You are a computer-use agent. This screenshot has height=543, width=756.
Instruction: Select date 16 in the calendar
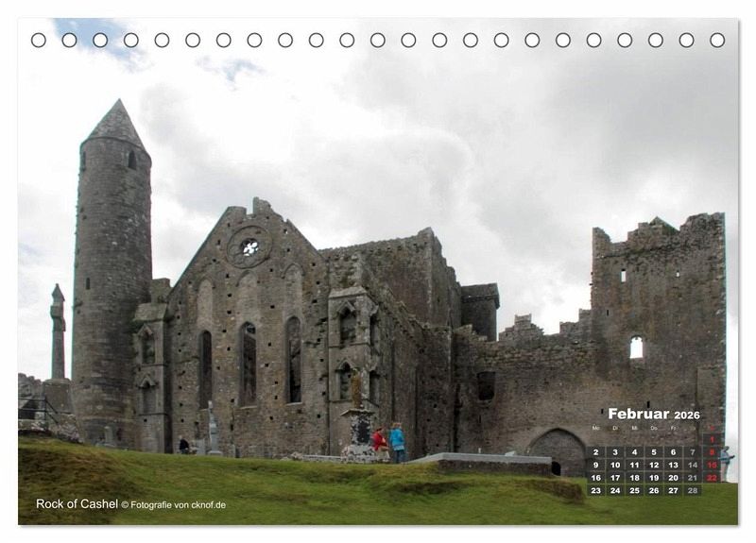tap(596, 478)
